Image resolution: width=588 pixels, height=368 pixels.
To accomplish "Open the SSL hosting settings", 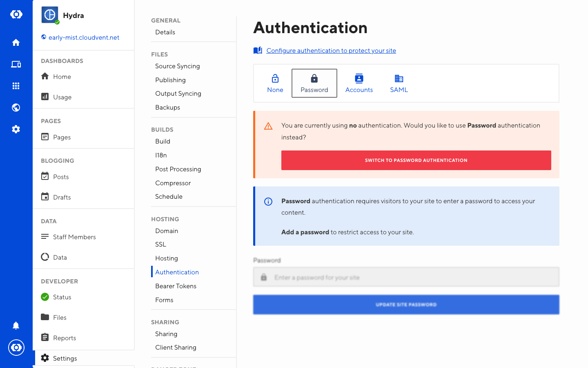I will 161,245.
